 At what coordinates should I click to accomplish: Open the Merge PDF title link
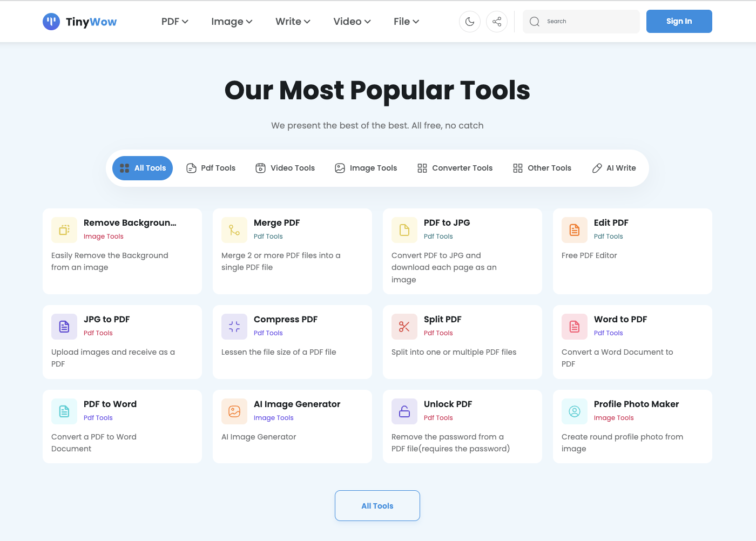click(277, 222)
